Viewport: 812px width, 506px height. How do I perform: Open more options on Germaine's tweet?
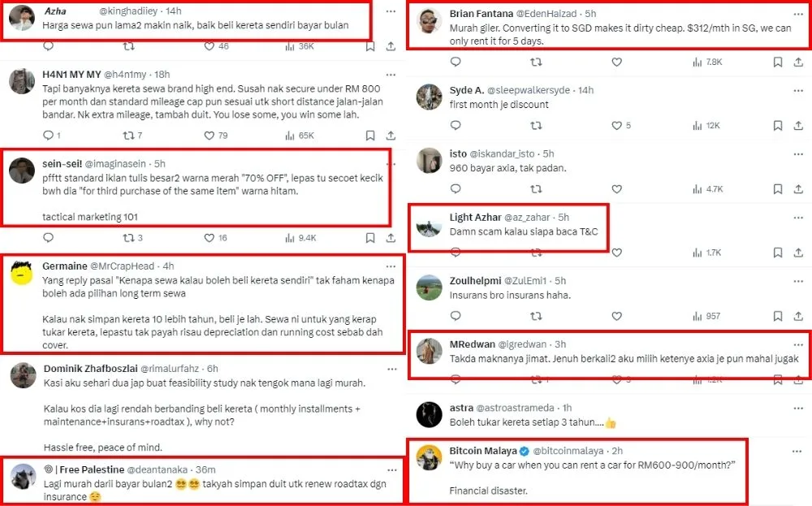391,266
